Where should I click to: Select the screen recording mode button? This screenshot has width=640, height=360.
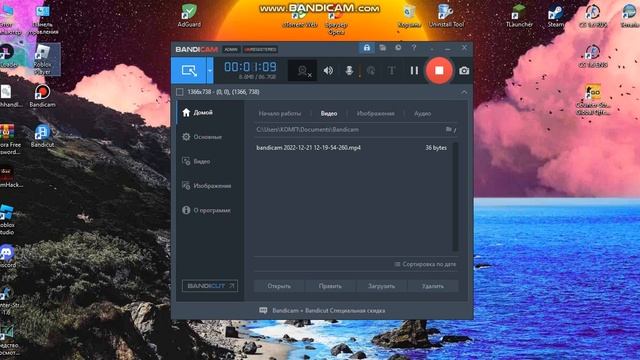coord(189,71)
